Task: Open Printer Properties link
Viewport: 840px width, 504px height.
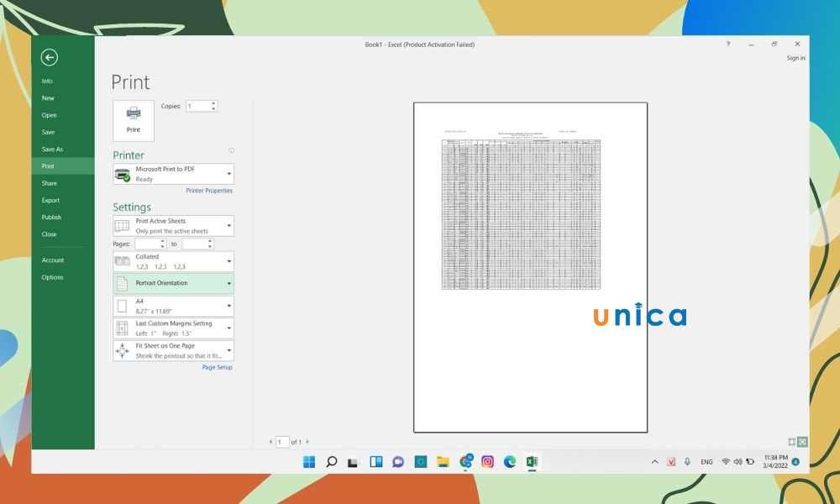Action: [209, 191]
